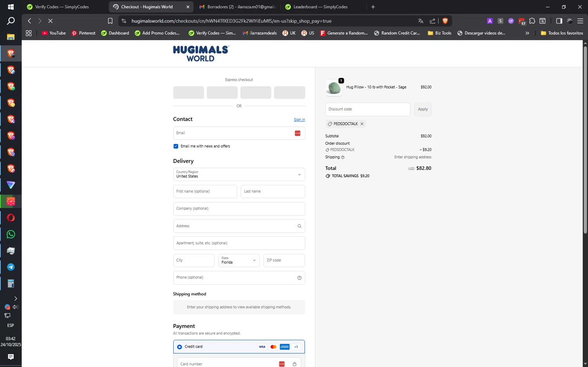Show more bookmarks chevron

(527, 33)
